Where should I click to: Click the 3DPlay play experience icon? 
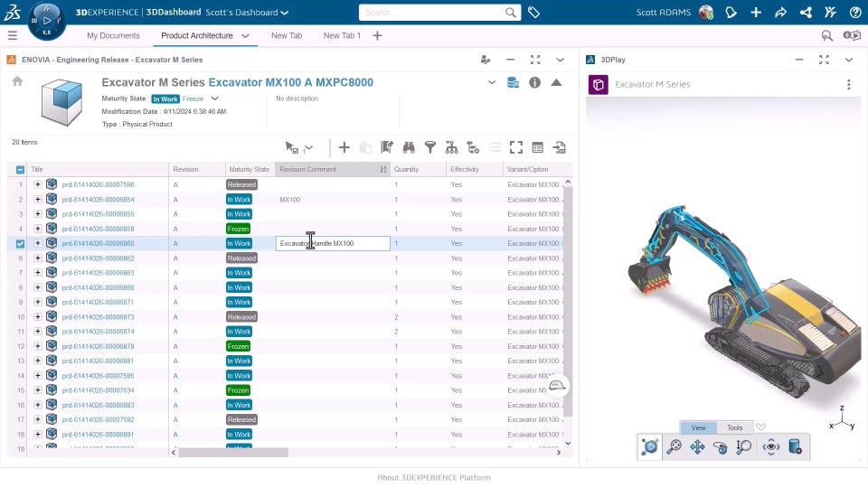click(650, 446)
